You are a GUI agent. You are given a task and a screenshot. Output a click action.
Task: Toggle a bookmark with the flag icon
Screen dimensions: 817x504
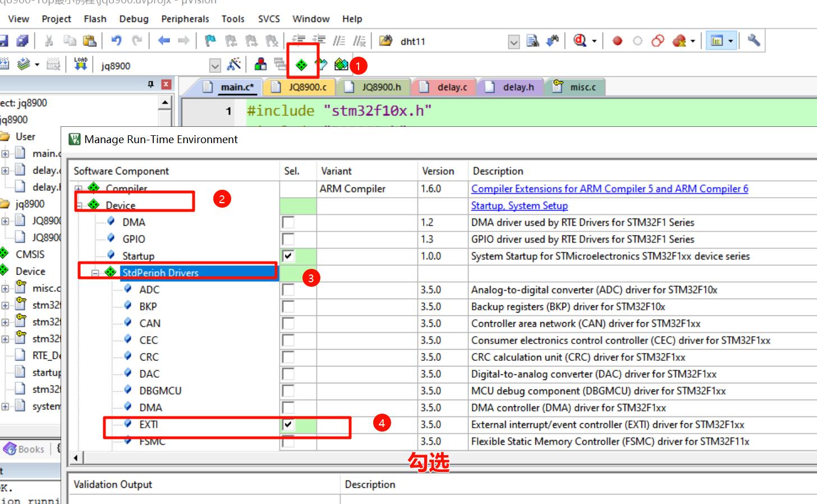point(210,40)
